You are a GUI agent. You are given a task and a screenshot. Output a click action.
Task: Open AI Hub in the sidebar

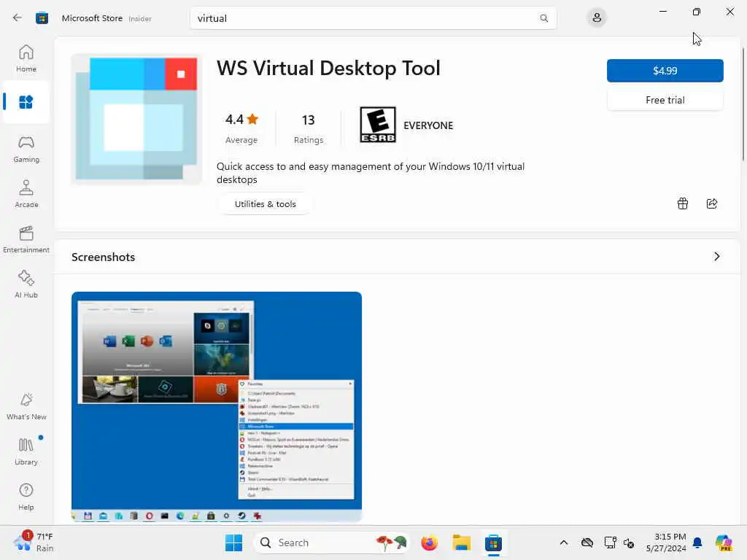click(x=26, y=284)
